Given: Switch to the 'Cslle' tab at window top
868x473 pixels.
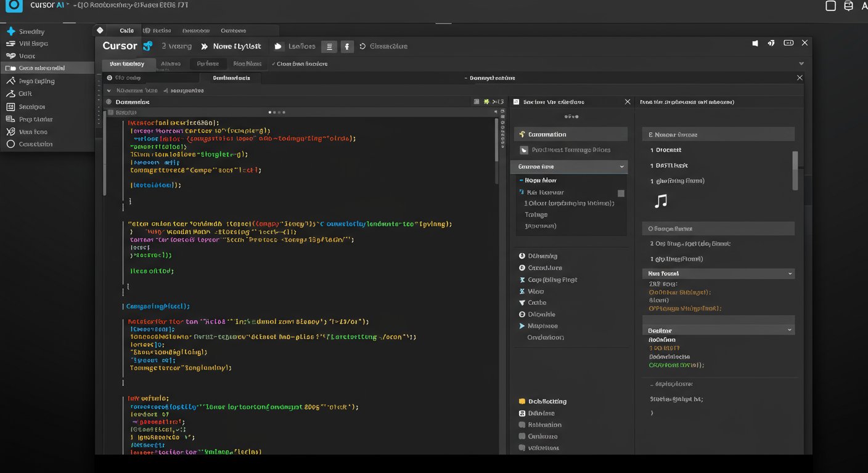Looking at the screenshot, I should pyautogui.click(x=126, y=31).
